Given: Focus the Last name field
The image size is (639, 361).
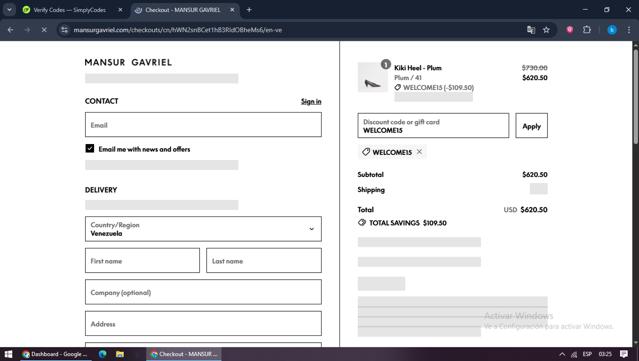Looking at the screenshot, I should click(264, 260).
